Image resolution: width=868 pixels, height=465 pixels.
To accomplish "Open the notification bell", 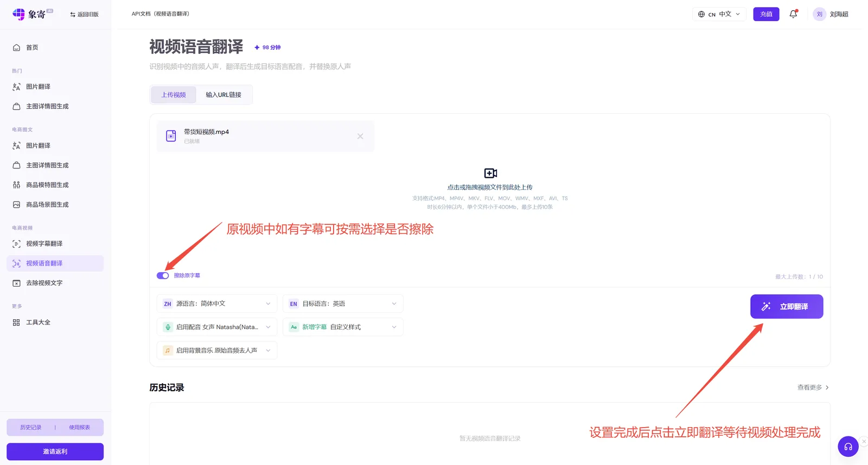I will coord(793,14).
